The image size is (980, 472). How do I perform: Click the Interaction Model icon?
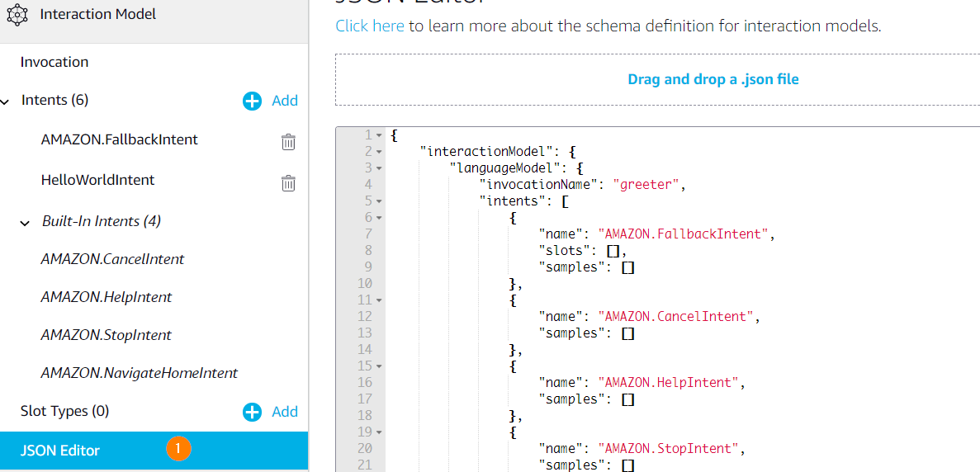(x=17, y=14)
